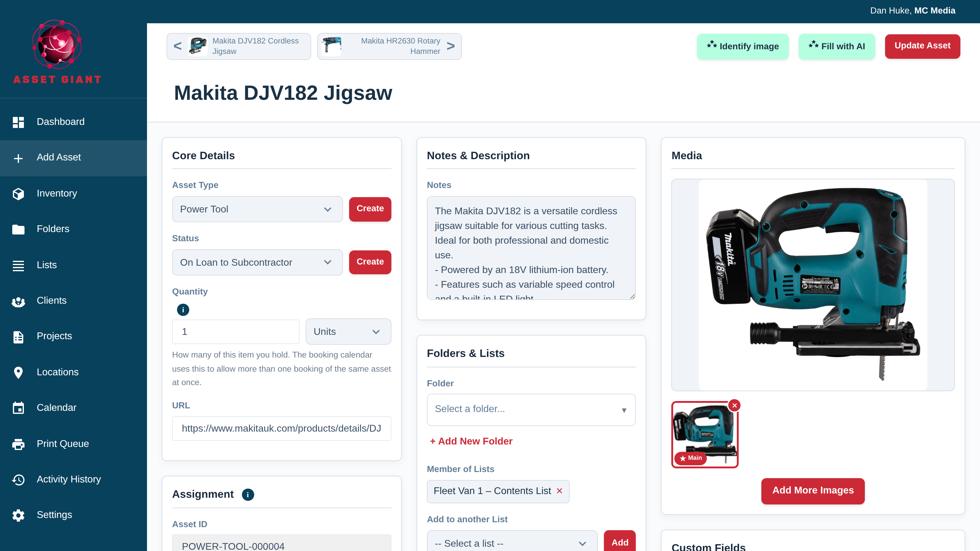Go to next asset arrow

(451, 46)
